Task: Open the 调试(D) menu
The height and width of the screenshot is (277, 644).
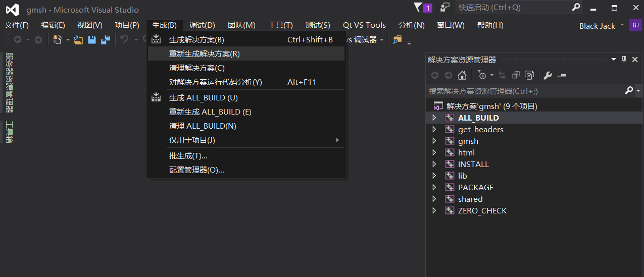Action: tap(202, 25)
